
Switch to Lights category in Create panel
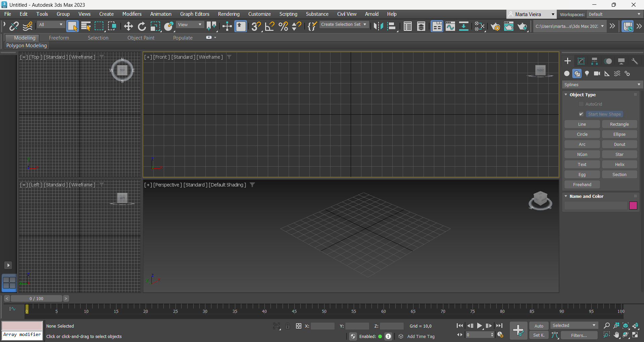587,73
